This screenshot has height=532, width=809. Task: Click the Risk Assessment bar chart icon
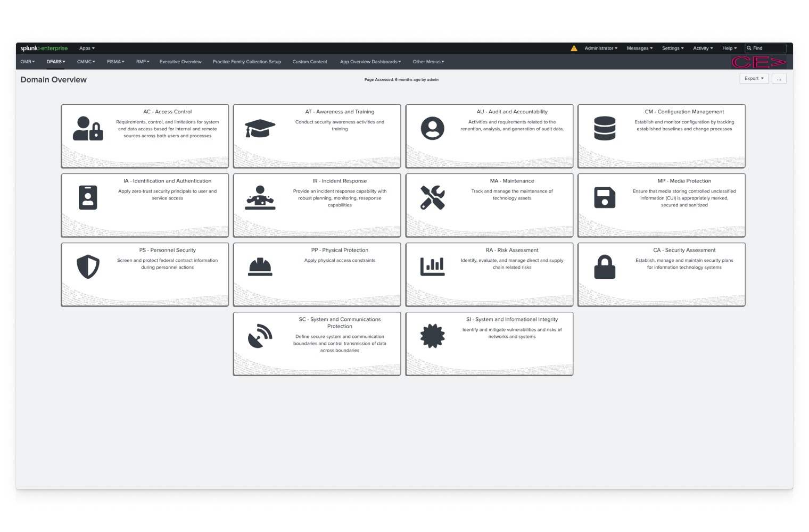[x=432, y=267]
